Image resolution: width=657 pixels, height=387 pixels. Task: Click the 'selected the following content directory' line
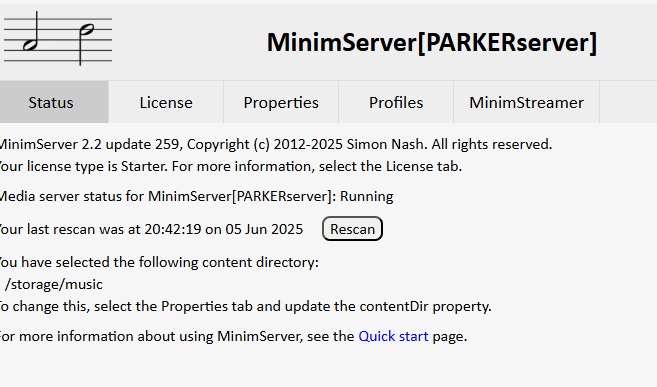click(159, 263)
